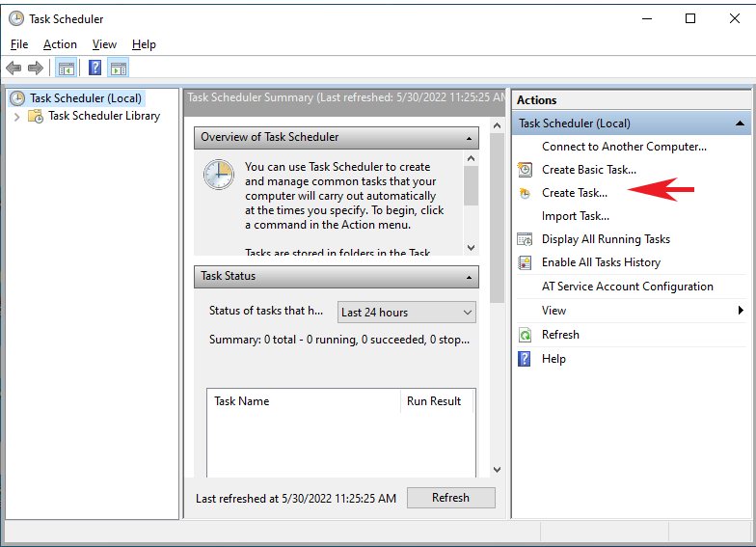Image resolution: width=756 pixels, height=547 pixels.
Task: Click the Overview text scroll down arrow
Action: 471,247
